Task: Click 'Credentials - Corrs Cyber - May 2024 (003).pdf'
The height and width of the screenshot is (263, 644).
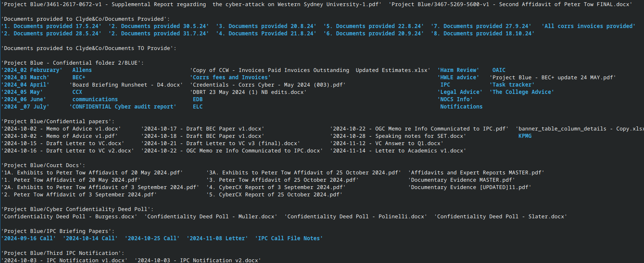Action: pyautogui.click(x=268, y=85)
